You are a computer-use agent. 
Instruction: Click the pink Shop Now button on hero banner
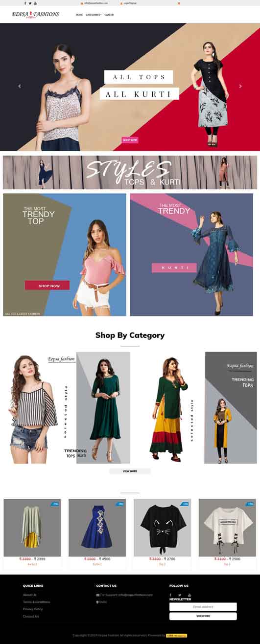click(x=130, y=140)
